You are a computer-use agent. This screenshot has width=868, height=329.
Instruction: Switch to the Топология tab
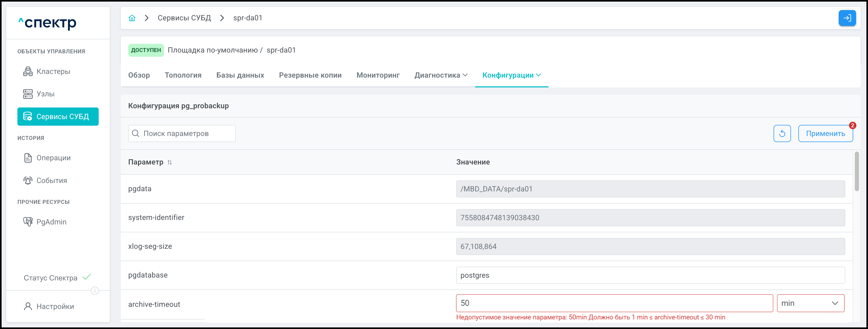coord(183,75)
